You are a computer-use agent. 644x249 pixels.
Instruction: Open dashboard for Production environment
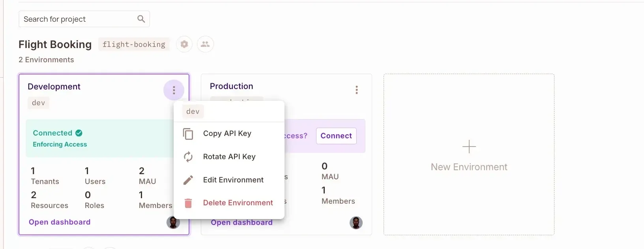coord(241,223)
